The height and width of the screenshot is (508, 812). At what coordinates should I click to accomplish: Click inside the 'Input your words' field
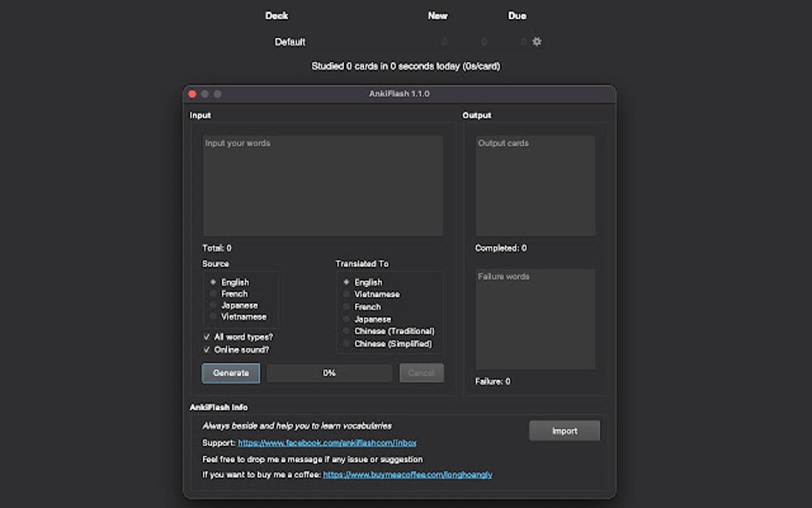click(322, 183)
